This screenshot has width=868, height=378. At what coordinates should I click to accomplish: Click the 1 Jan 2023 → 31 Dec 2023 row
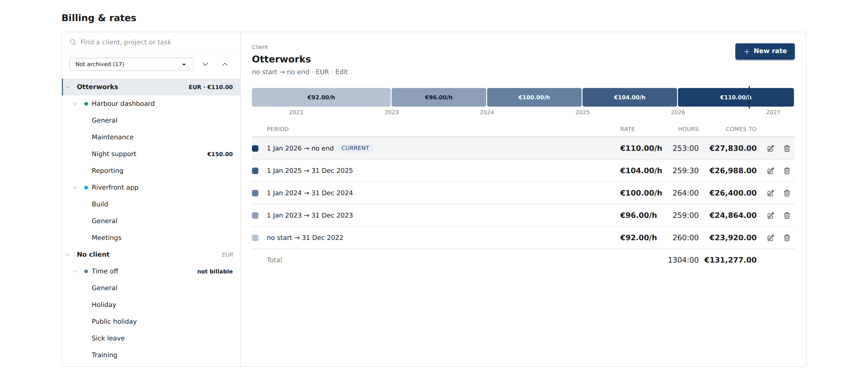[523, 215]
